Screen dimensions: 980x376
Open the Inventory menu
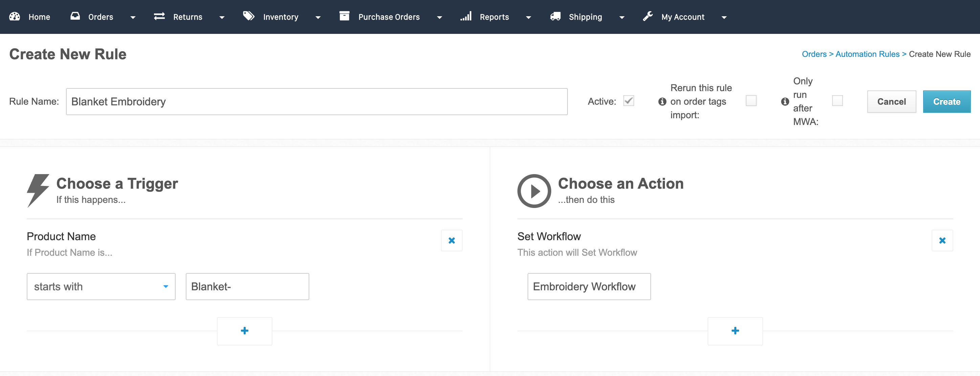click(x=281, y=17)
